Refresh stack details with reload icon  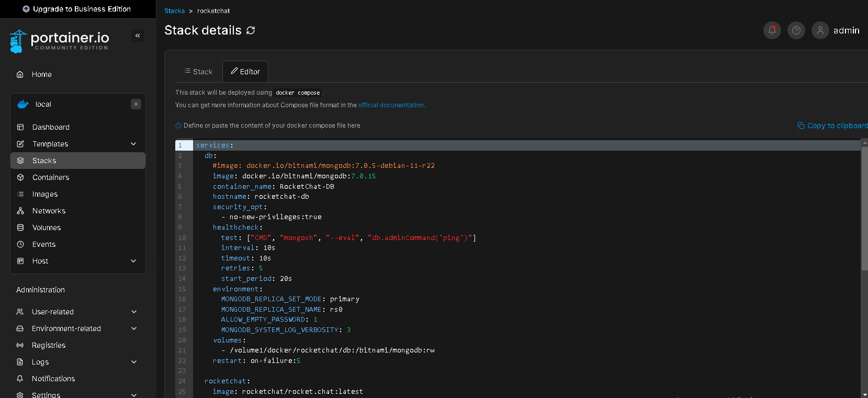[x=251, y=30]
